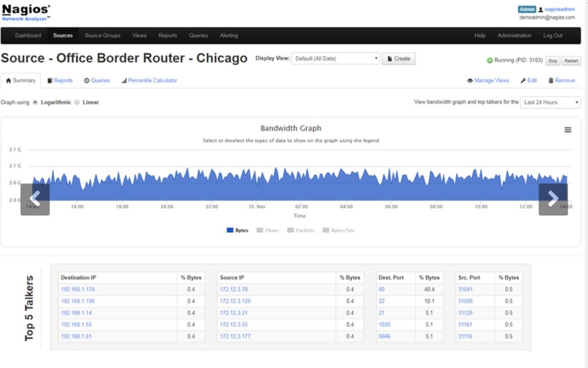The image size is (588, 368).
Task: Open destination port 1025
Action: (384, 325)
